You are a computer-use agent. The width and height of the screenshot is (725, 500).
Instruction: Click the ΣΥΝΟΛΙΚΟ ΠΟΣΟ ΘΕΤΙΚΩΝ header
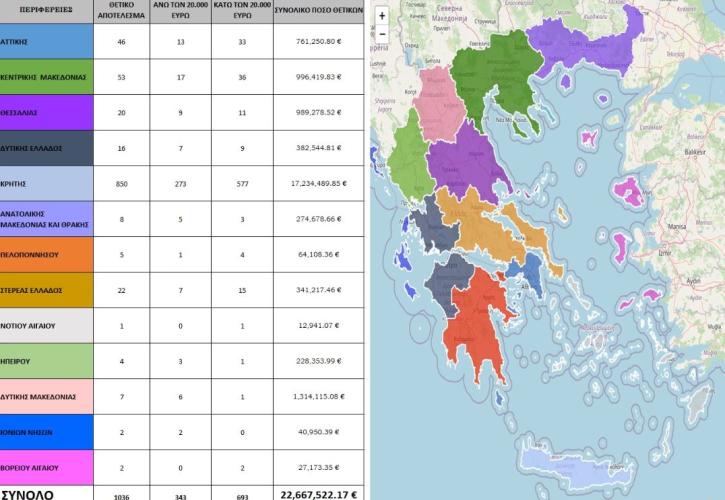pos(319,10)
